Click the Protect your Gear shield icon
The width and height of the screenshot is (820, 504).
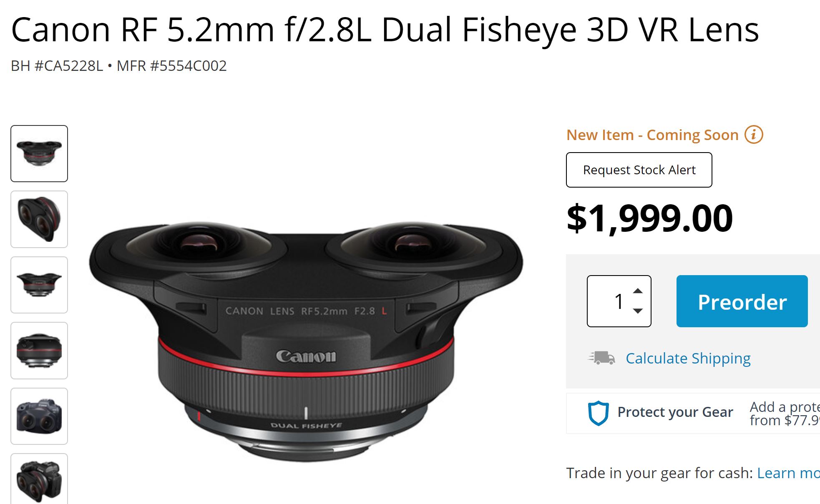[598, 413]
